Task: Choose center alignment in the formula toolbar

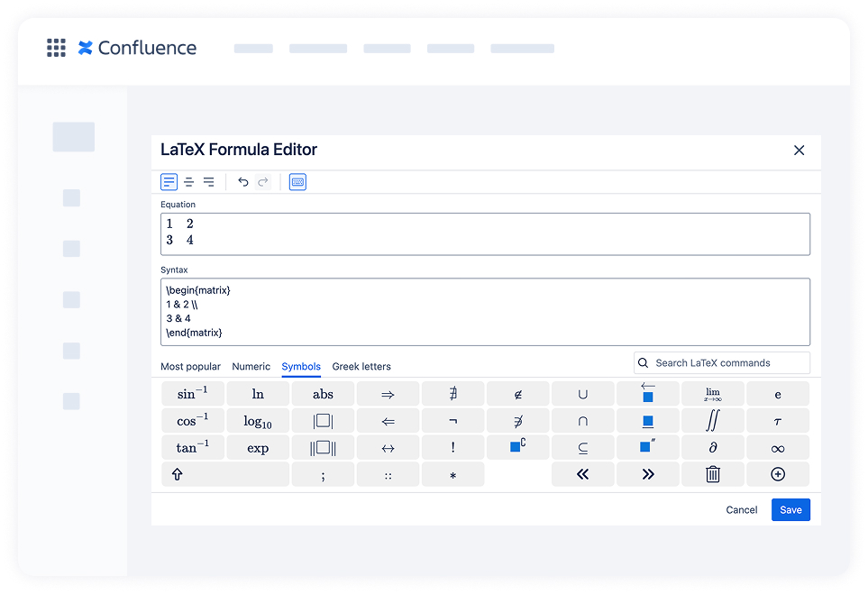Action: tap(188, 181)
